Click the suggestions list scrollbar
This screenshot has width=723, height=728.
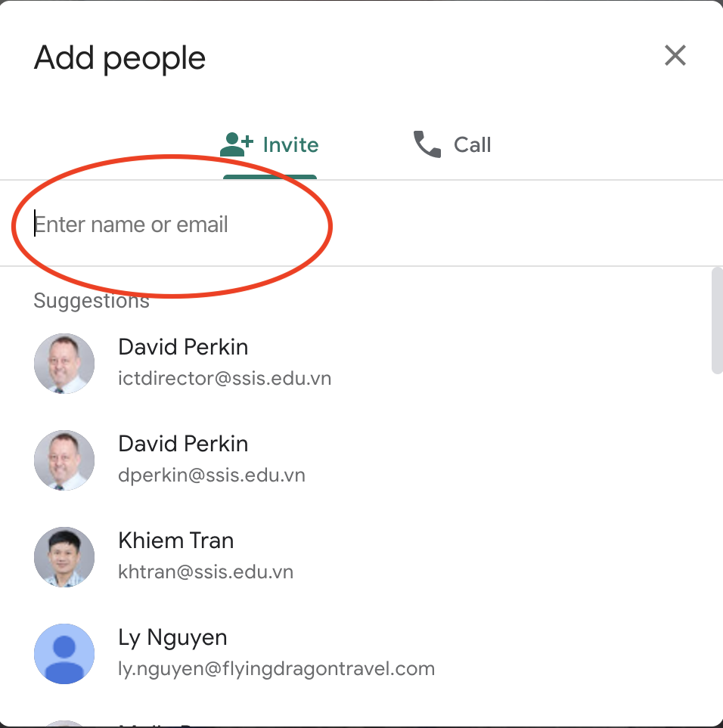point(717,321)
